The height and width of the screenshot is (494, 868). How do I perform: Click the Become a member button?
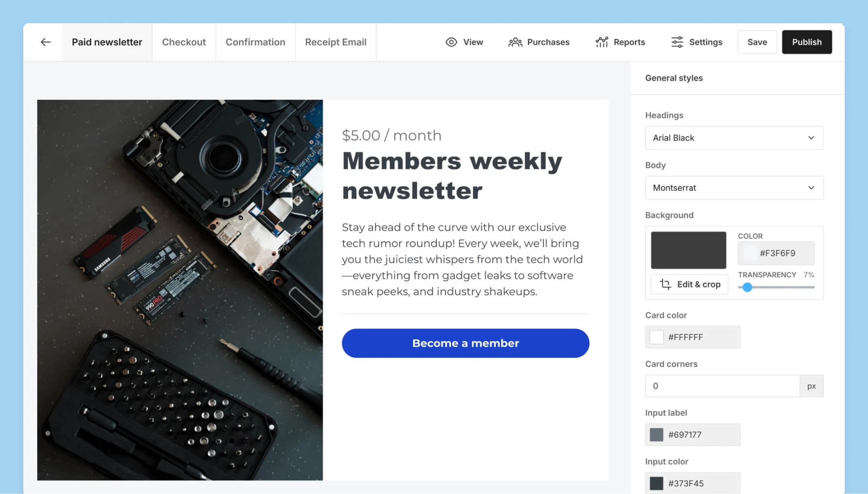465,343
